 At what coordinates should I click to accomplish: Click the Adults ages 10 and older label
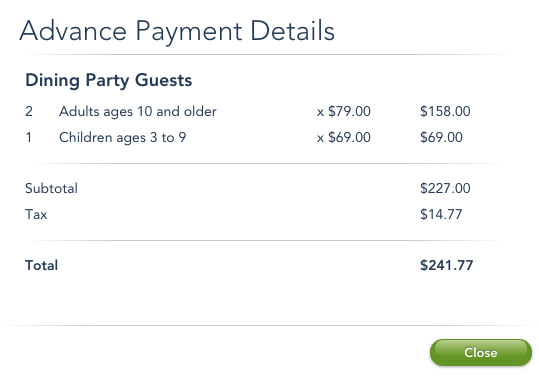point(138,111)
